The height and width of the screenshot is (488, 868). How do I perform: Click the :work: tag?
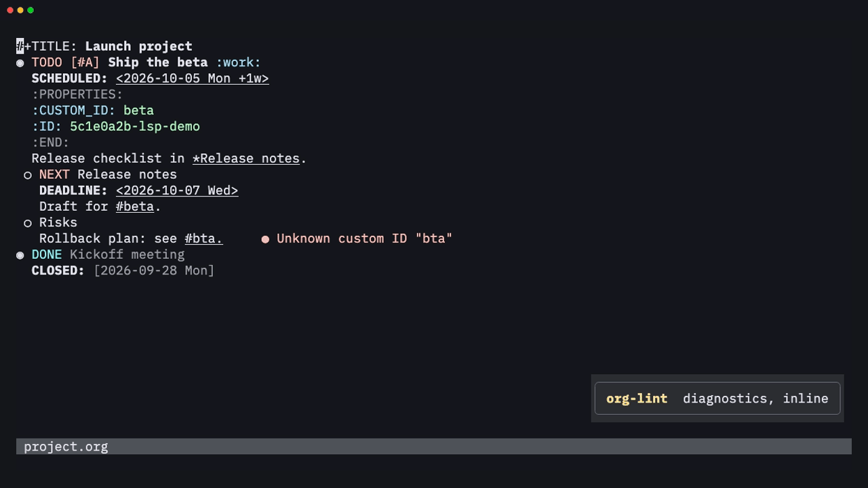click(x=239, y=62)
